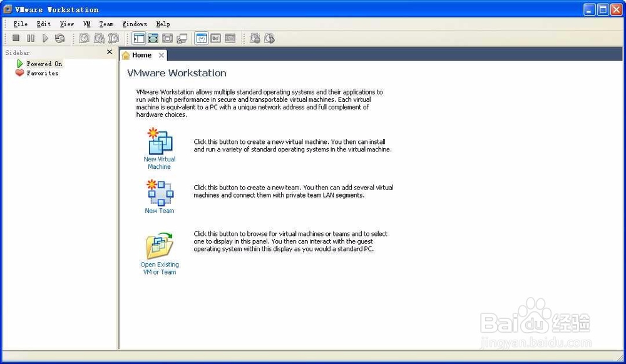626x364 pixels.
Task: Open the VM menu
Action: pos(86,24)
